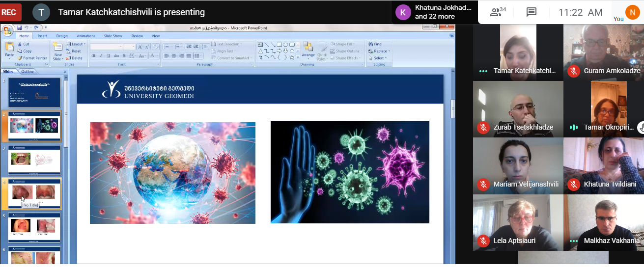Save the presentation via Quick Access toolbar
644x269 pixels.
click(x=20, y=27)
